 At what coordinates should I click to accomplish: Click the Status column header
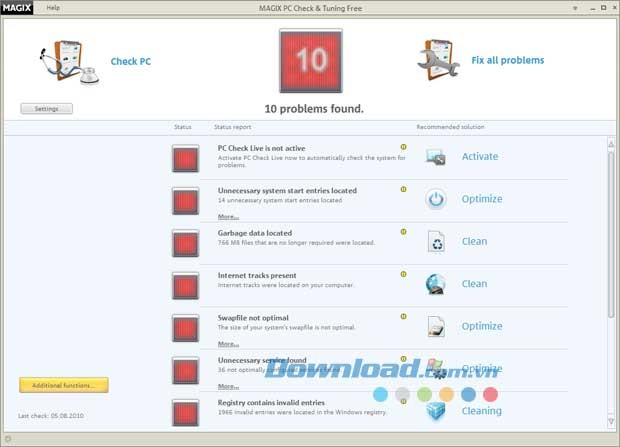(183, 127)
